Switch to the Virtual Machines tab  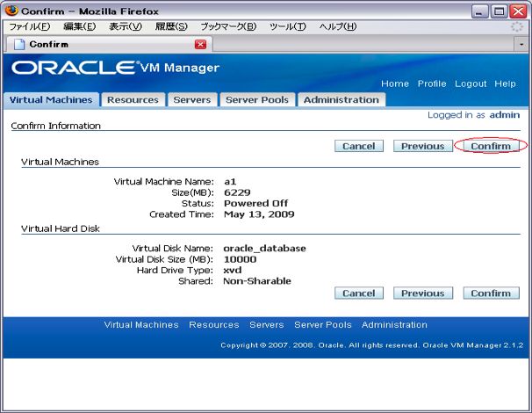51,100
